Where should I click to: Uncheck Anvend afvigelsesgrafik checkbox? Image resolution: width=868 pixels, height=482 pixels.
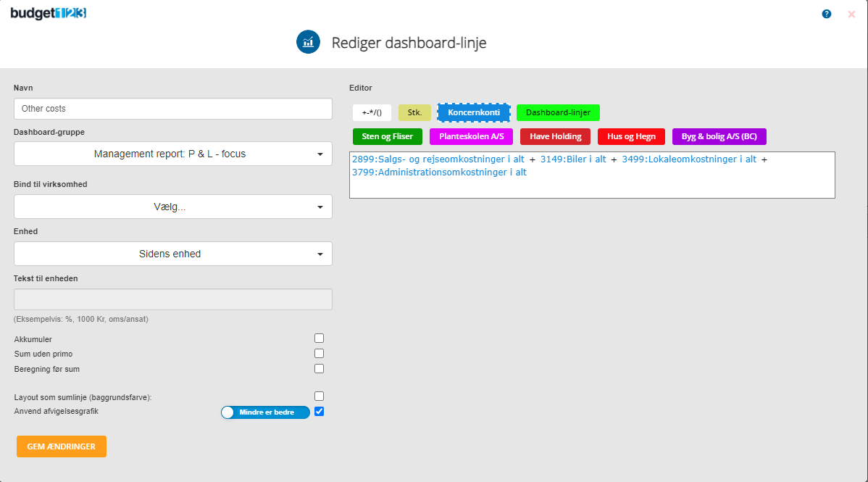(x=319, y=412)
